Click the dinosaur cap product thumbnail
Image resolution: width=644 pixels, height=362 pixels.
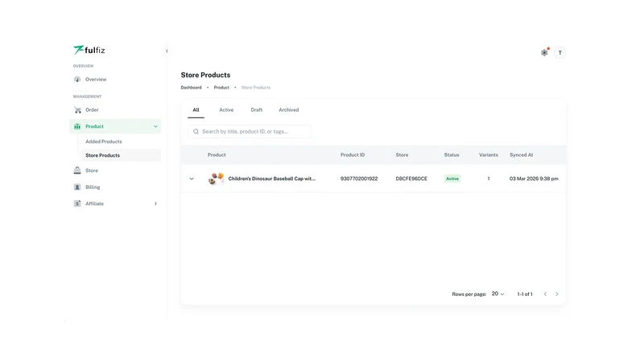(216, 179)
